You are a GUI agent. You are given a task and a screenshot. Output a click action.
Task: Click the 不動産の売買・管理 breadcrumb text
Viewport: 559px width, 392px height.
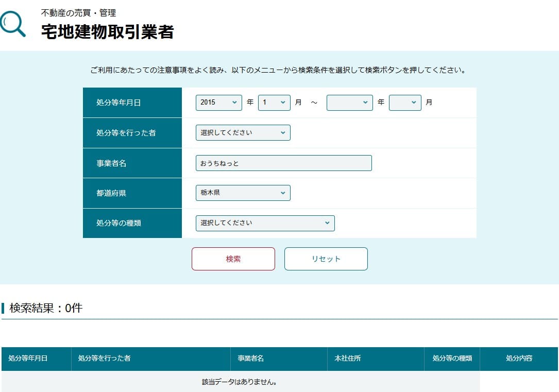(x=78, y=13)
